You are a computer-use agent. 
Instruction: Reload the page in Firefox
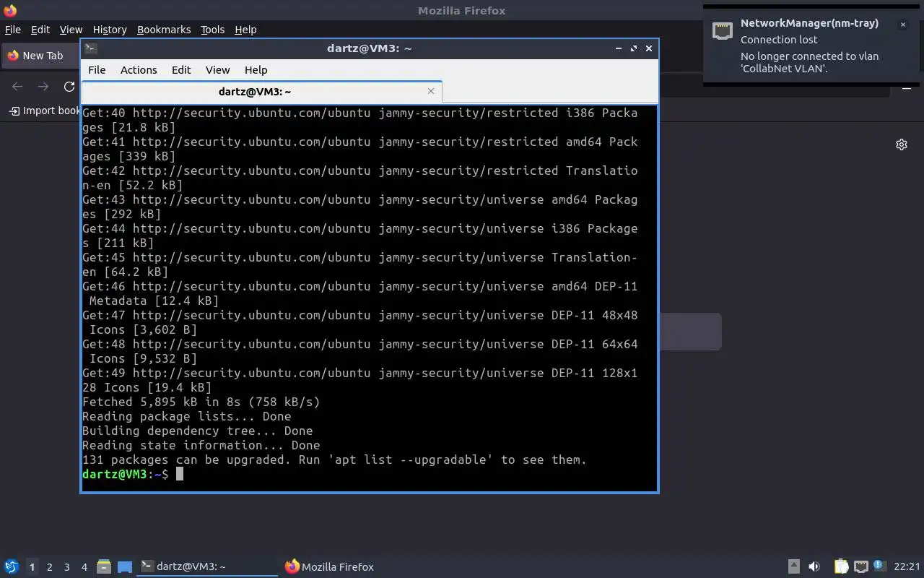69,87
